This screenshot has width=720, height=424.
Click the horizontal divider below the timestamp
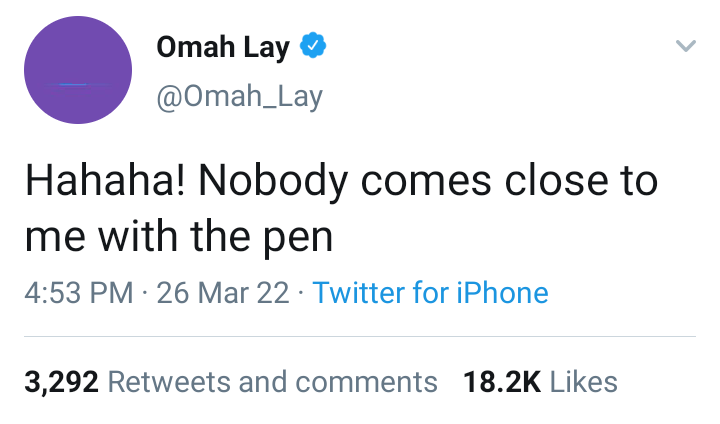point(360,337)
